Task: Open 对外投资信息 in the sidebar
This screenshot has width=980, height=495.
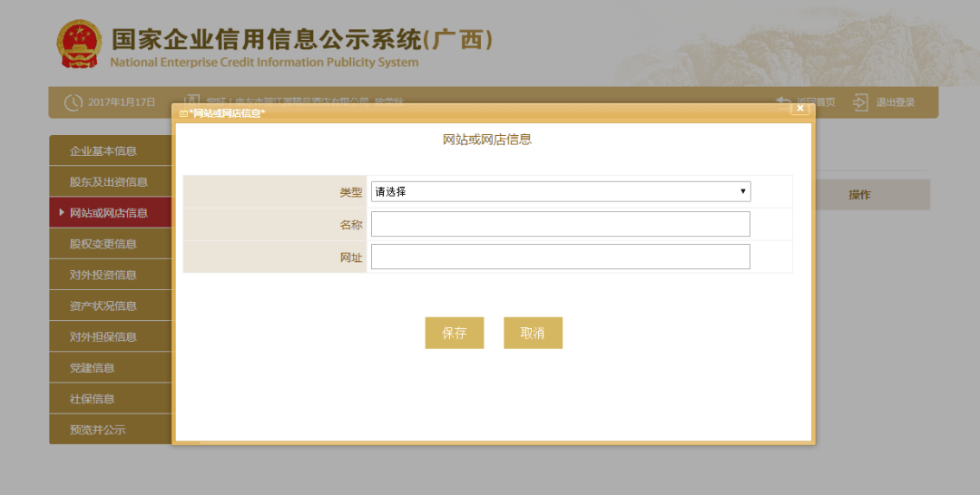Action: coord(110,275)
